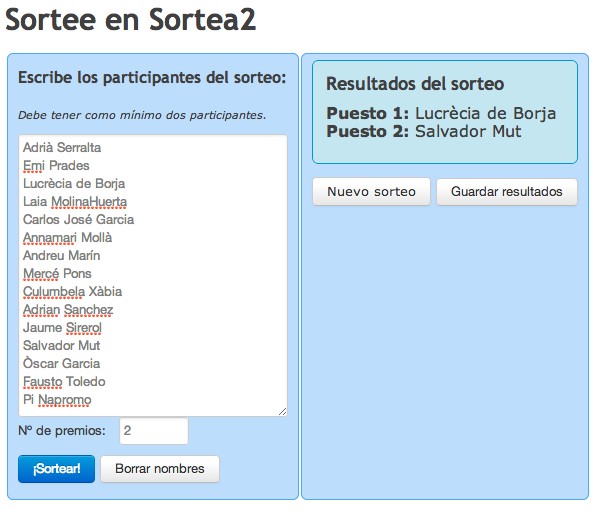Click Lucrècia de Borja in participants list
The width and height of the screenshot is (597, 512).
[74, 183]
